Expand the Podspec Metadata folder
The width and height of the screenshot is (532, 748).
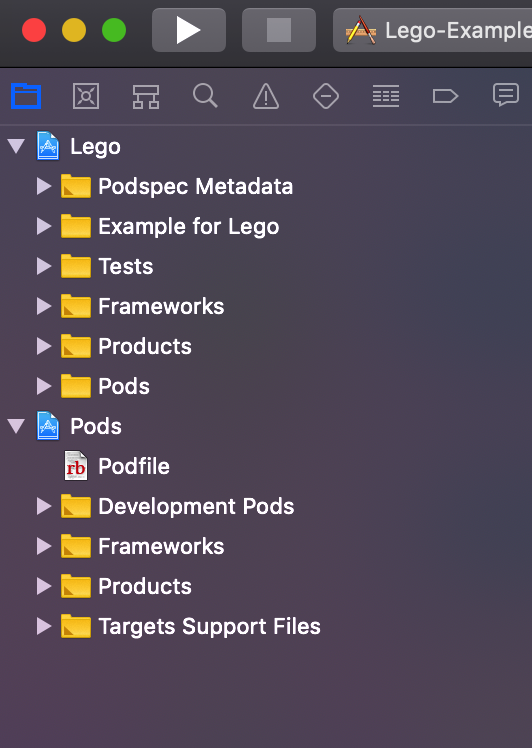pyautogui.click(x=44, y=186)
